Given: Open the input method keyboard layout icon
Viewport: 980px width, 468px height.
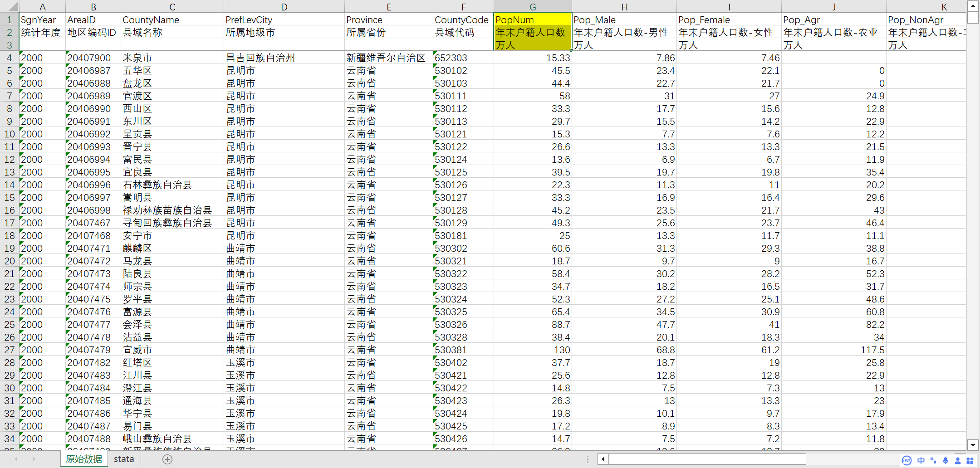Looking at the screenshot, I should (970, 461).
